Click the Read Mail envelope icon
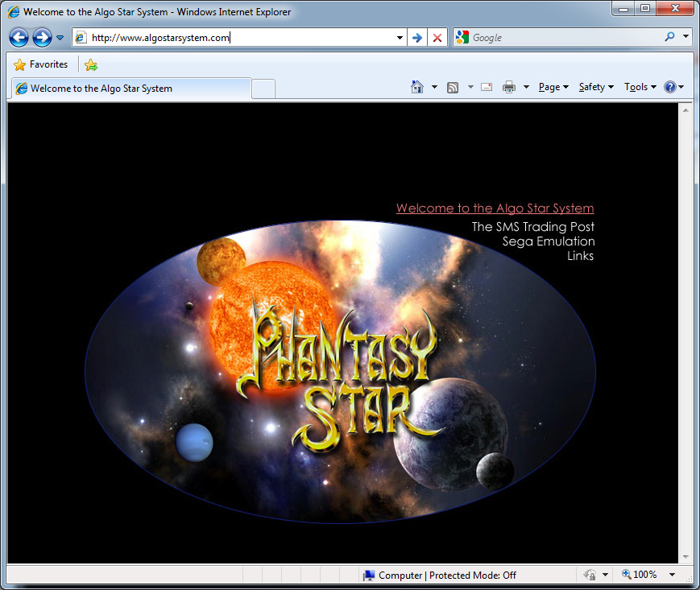 [487, 87]
